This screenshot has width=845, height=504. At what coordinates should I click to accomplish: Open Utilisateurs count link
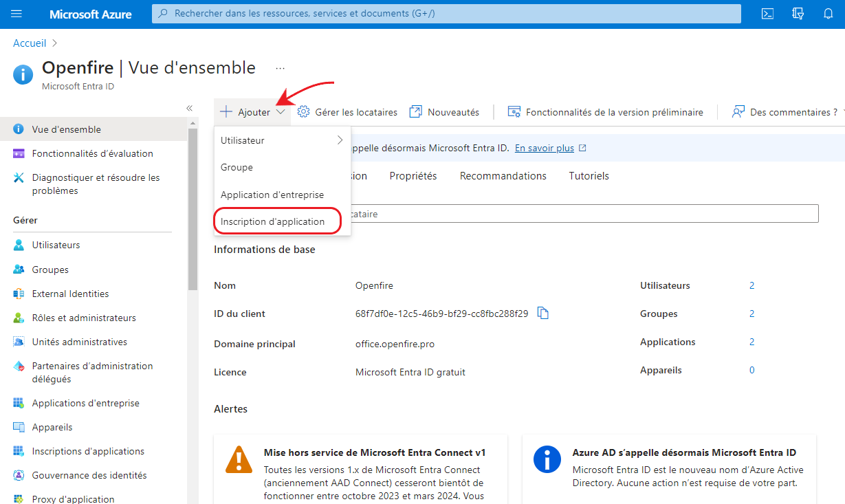click(751, 285)
